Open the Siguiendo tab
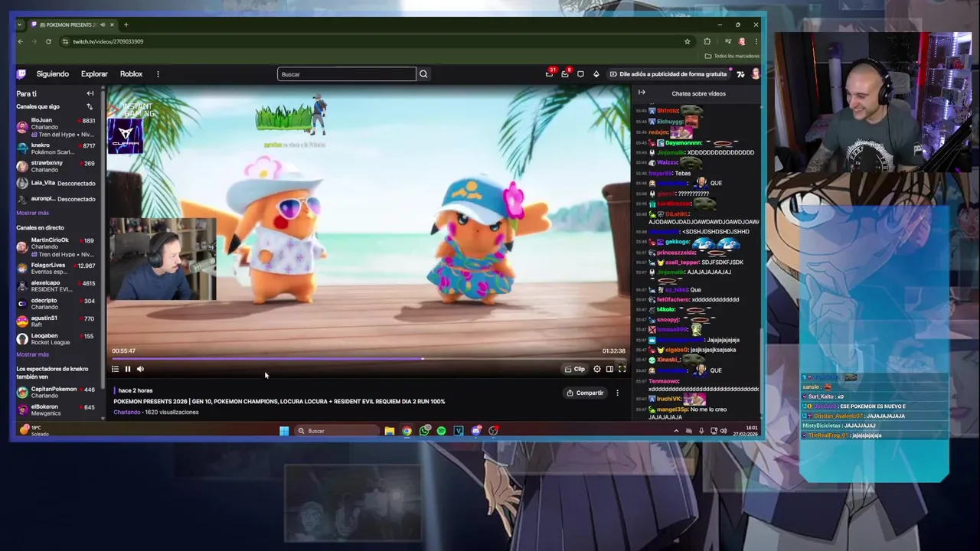Viewport: 980px width, 551px height. (53, 74)
